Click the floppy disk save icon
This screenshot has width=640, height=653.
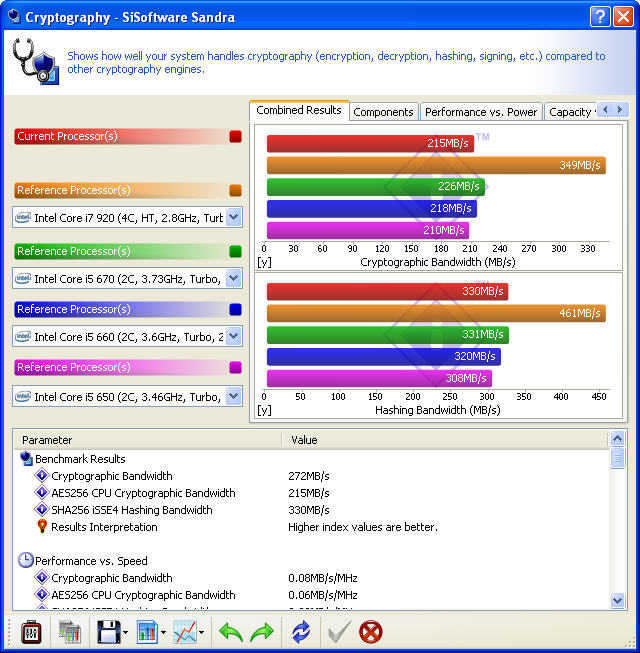(109, 632)
